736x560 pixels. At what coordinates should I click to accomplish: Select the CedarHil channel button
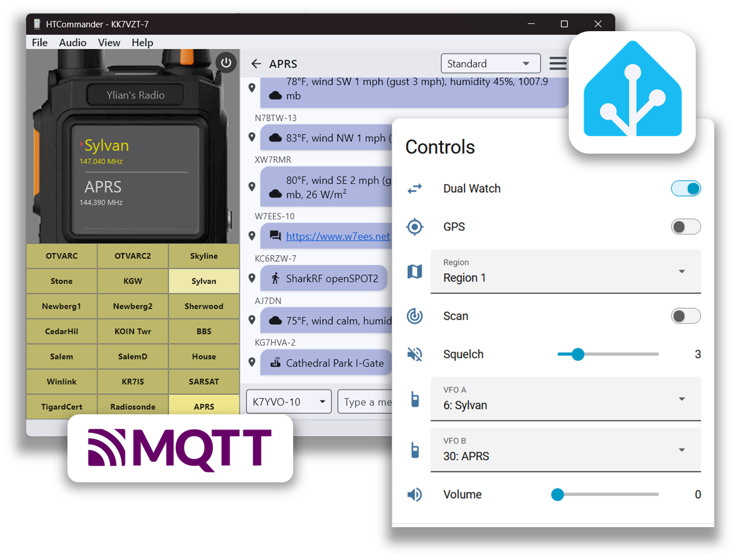(62, 332)
